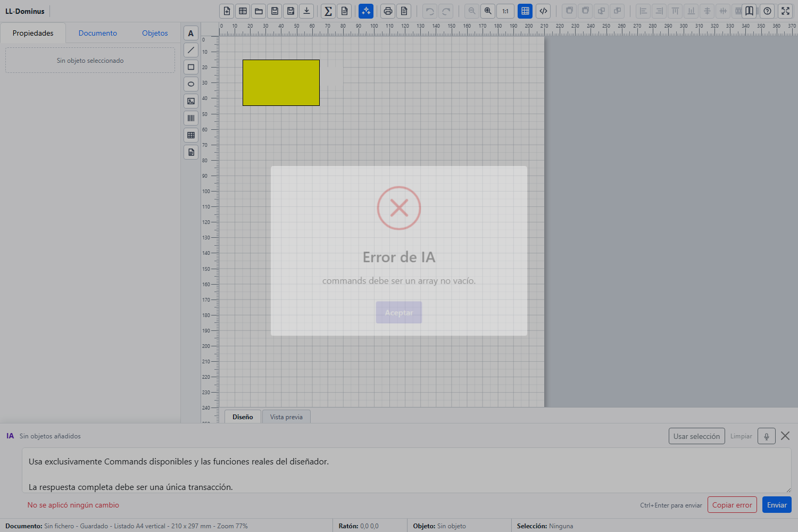Screen dimensions: 798x532
Task: Close the IA panel with the X
Action: 785,436
